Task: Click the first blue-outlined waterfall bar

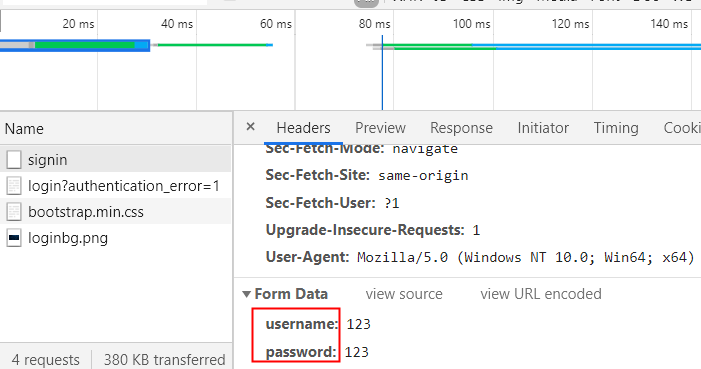Action: (75, 45)
